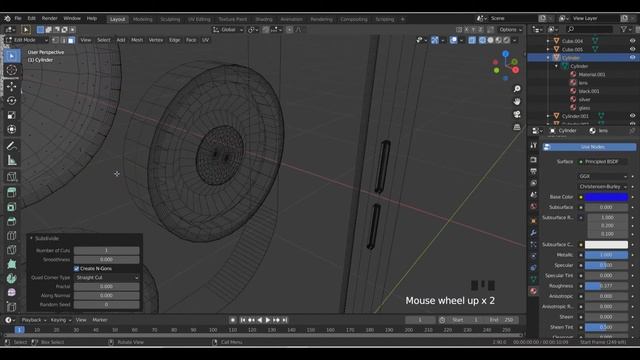Screen dimensions: 640x360
Task: Select the Loop Cut tool
Action: (x=11, y=235)
